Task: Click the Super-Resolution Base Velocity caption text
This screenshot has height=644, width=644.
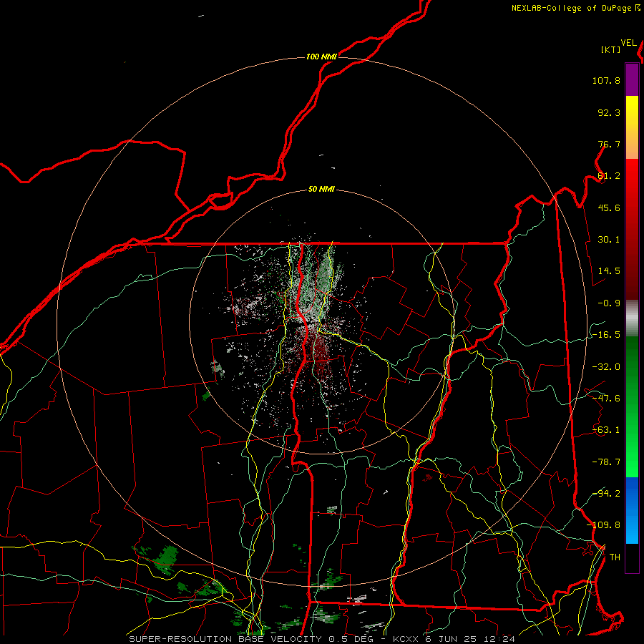Action: (x=322, y=639)
